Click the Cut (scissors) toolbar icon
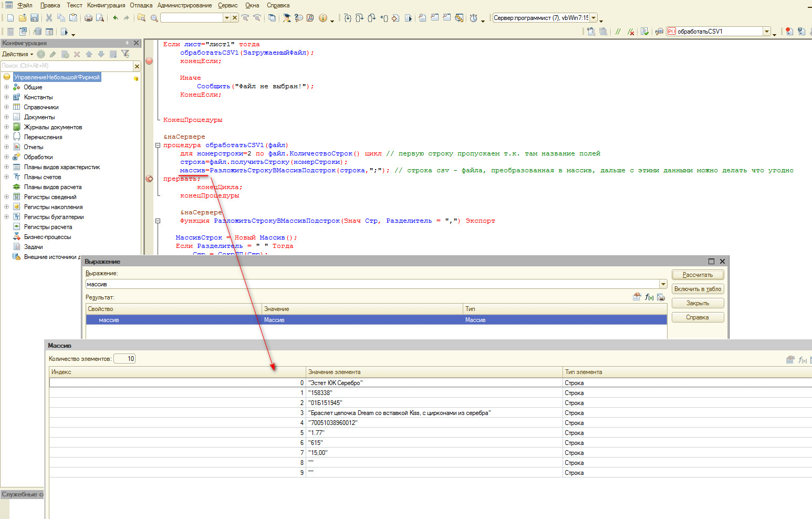 49,18
